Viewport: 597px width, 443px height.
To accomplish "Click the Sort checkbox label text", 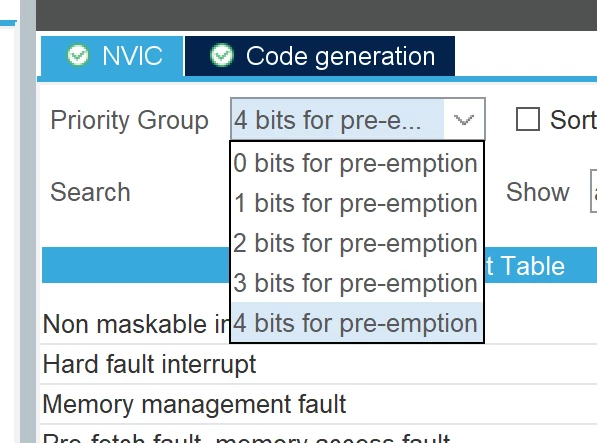I will click(573, 120).
